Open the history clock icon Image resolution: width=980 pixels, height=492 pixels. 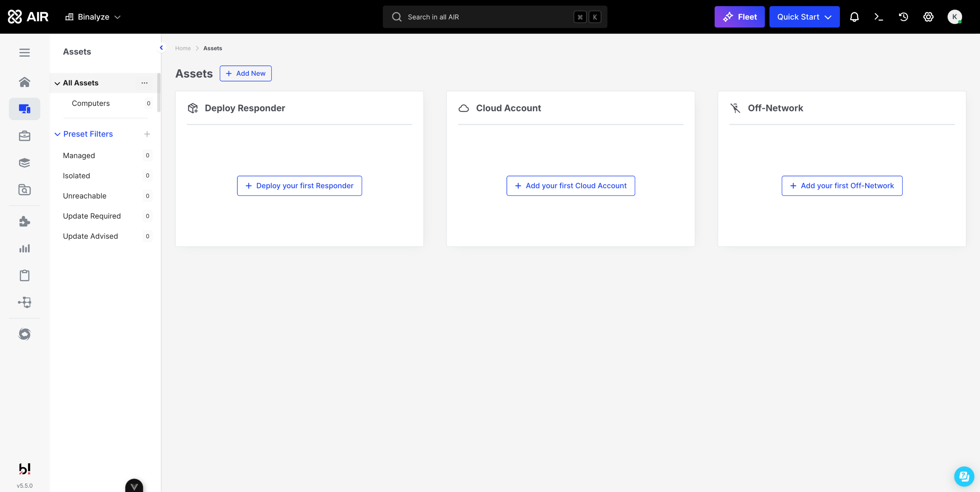903,17
